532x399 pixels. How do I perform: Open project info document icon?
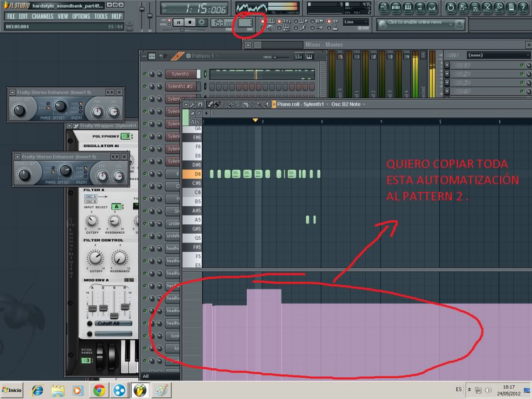point(511,8)
